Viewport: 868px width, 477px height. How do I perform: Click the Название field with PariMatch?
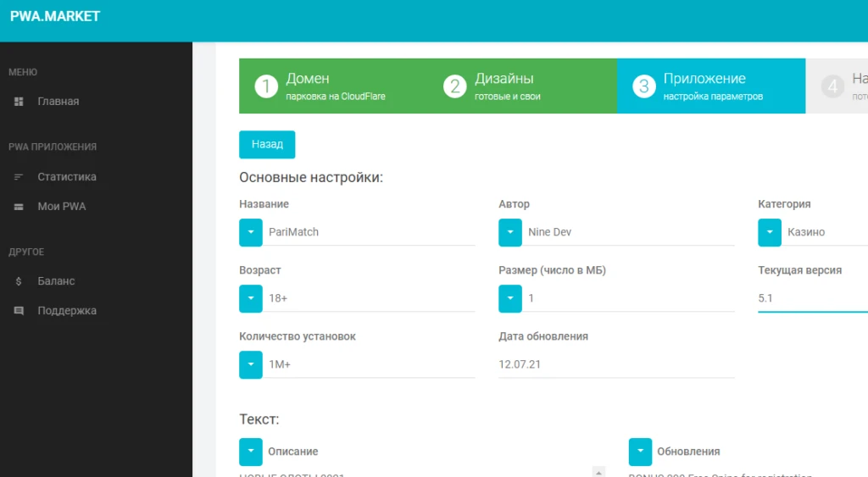click(x=369, y=232)
